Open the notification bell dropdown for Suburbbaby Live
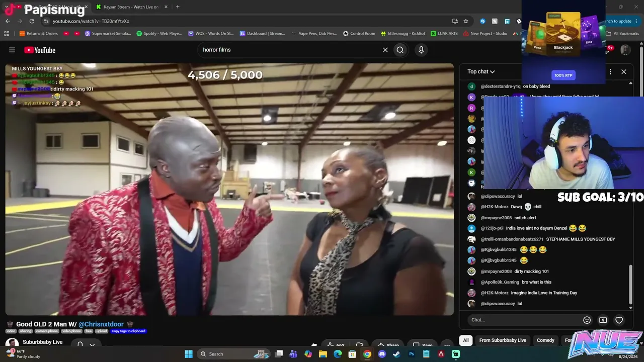Viewport: 644px width, 362px height. [x=85, y=344]
